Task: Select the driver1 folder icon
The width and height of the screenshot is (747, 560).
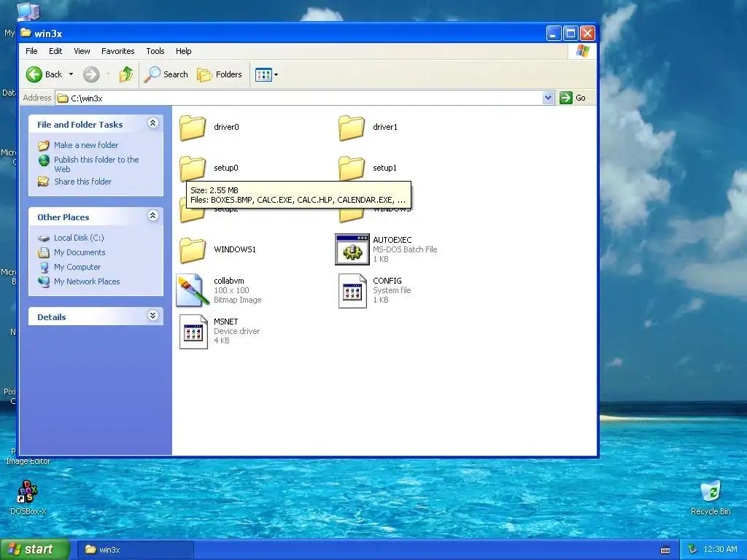Action: pos(352,128)
